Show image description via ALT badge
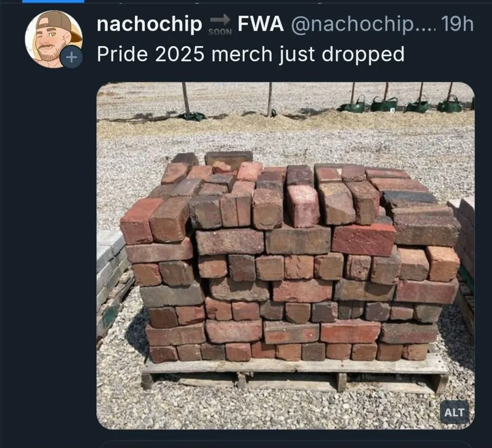Screen dimensions: 492x448 coord(454,412)
